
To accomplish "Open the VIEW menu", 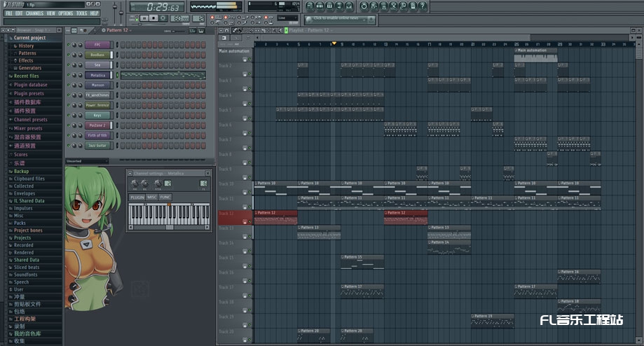I will tap(51, 13).
